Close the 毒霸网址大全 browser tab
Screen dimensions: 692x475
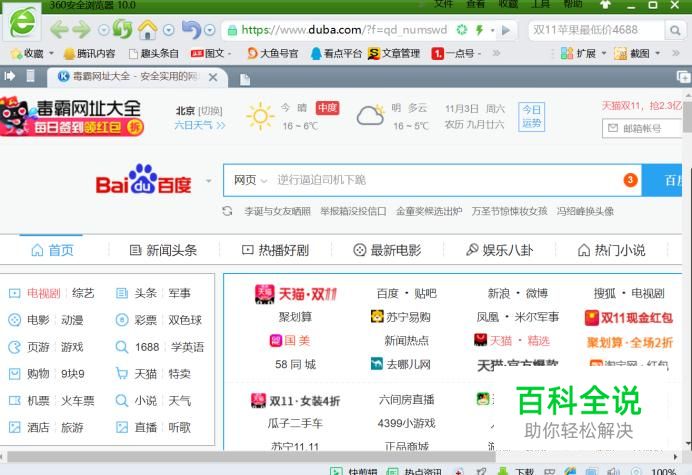click(x=213, y=77)
